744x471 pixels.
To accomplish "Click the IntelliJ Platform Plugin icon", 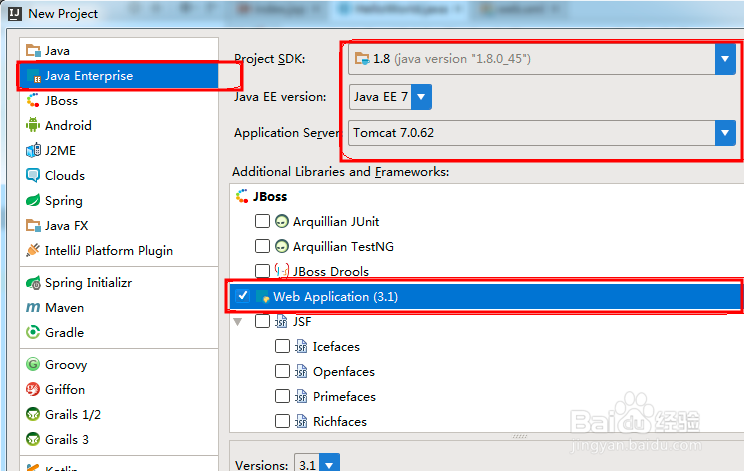I will click(33, 250).
